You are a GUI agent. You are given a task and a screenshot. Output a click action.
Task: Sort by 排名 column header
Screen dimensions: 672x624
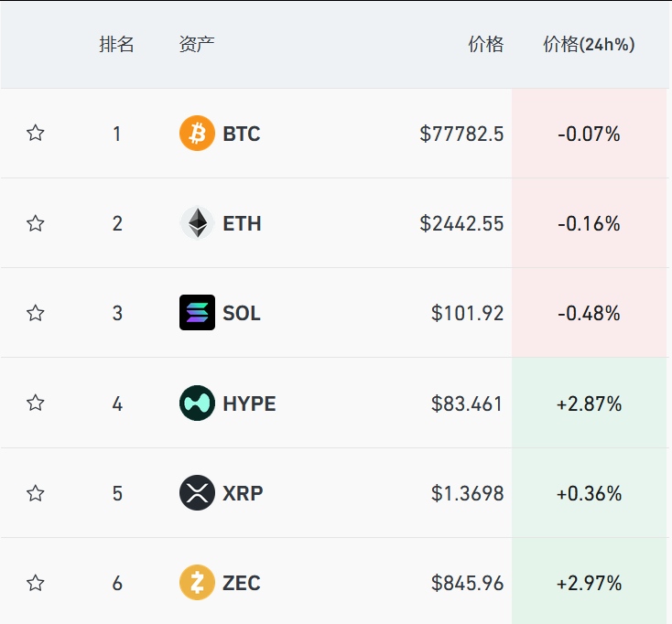(116, 45)
